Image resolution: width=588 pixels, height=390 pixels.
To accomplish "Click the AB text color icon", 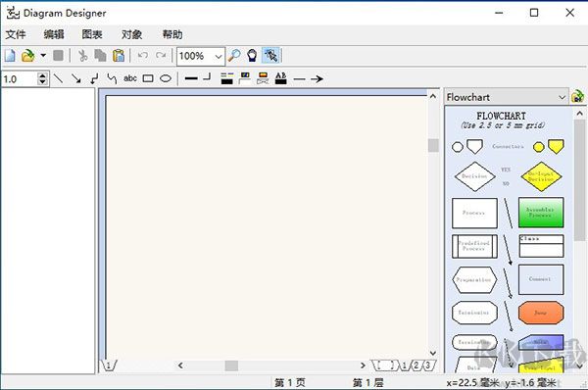I will pyautogui.click(x=281, y=78).
